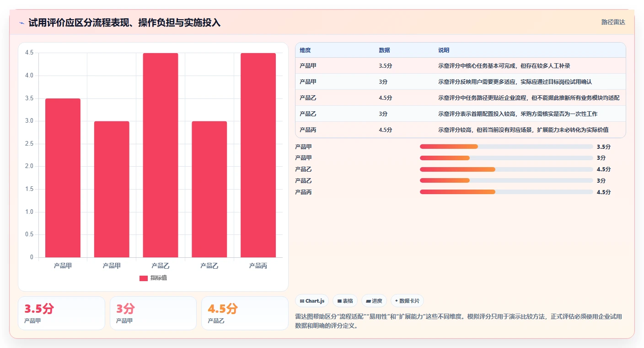The image size is (644, 348).
Task: Click the 产品乙 4.5分 progress bar
Action: click(x=506, y=169)
